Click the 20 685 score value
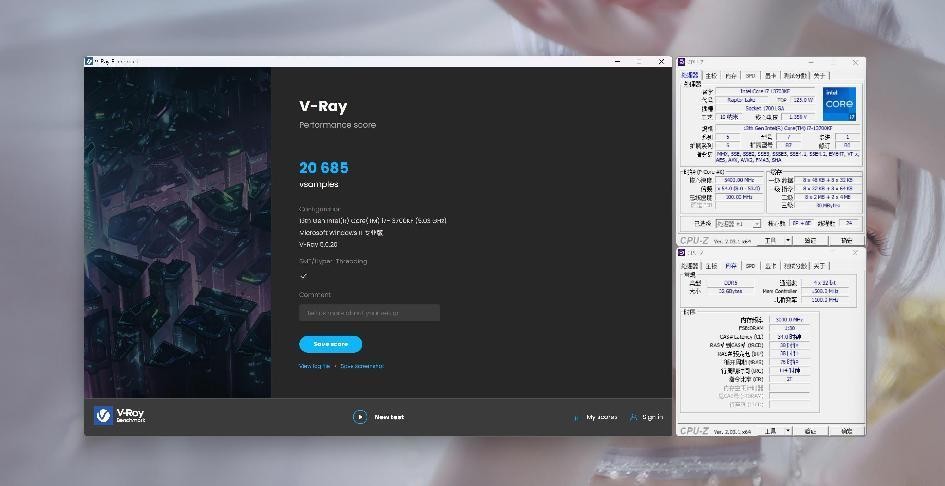Screen dimensions: 945x486 (324, 168)
